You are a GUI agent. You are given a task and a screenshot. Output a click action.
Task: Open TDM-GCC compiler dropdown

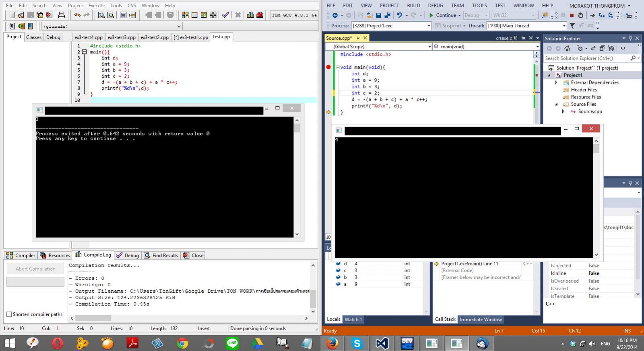[x=295, y=15]
